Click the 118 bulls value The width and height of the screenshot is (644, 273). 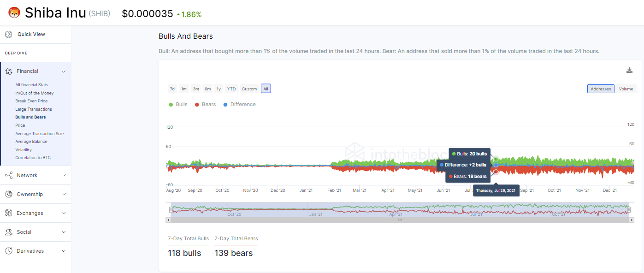coord(184,253)
